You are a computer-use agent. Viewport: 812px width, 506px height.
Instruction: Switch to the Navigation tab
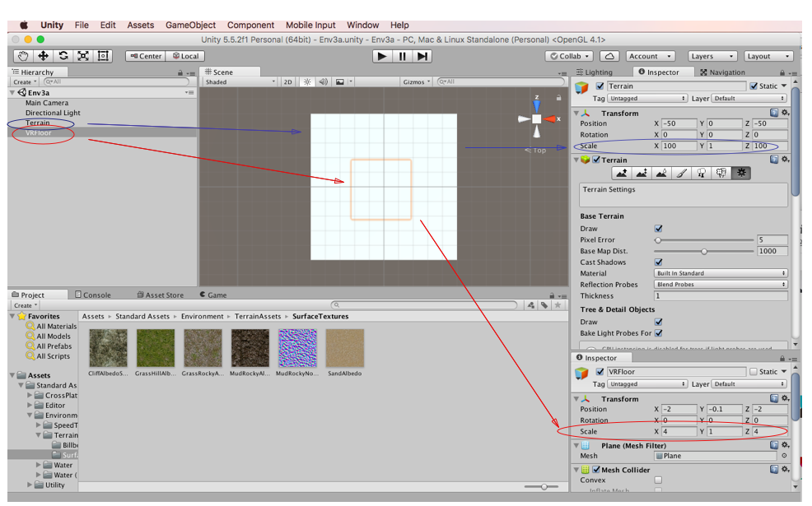click(x=722, y=72)
